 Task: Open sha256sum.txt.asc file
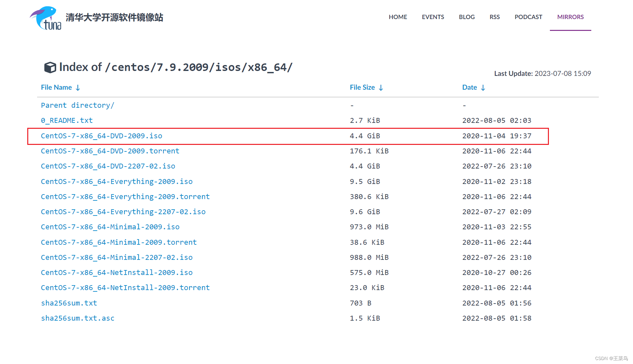[x=78, y=318]
